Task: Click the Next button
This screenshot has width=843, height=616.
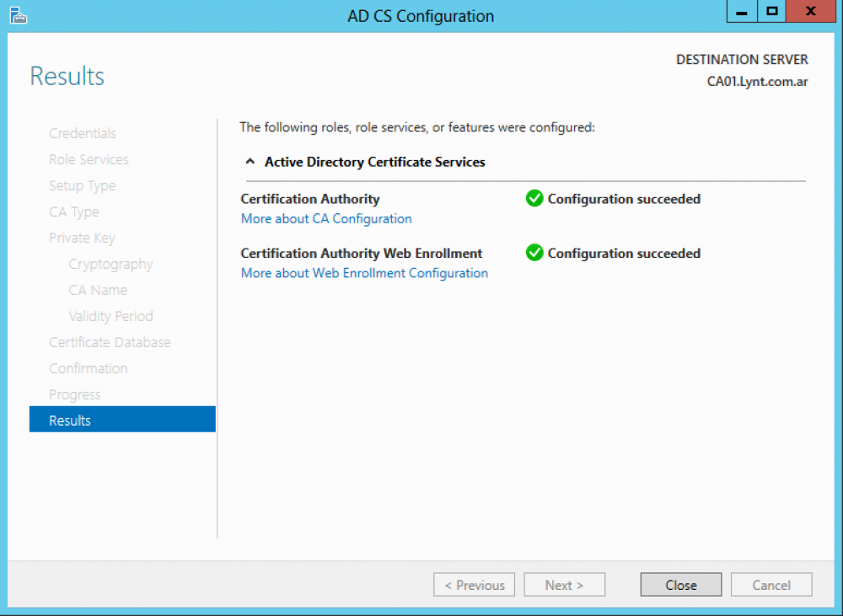Action: (x=564, y=585)
